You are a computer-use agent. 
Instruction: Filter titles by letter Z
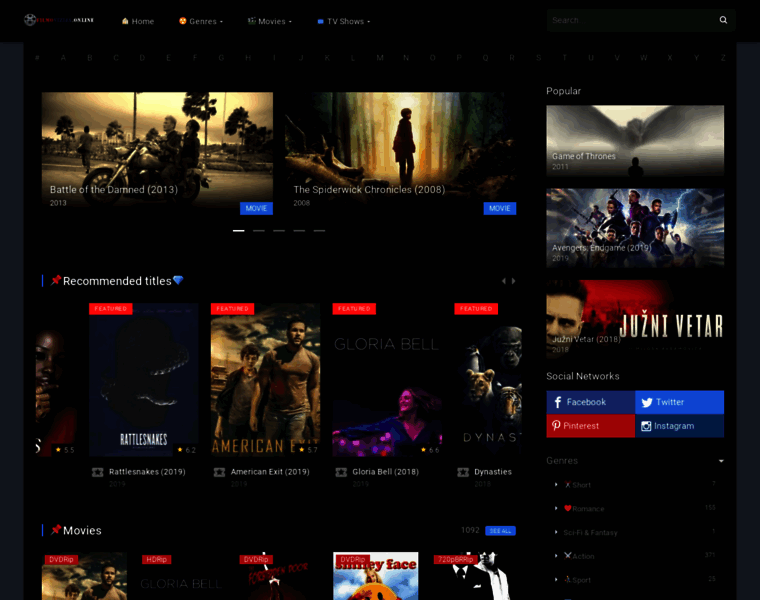click(723, 58)
